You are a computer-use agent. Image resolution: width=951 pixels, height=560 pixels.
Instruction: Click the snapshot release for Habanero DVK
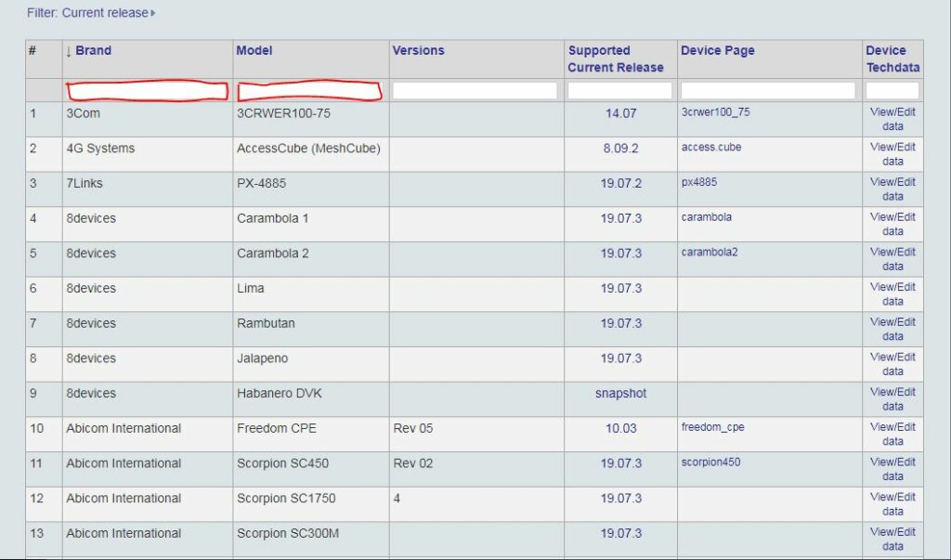(x=620, y=393)
